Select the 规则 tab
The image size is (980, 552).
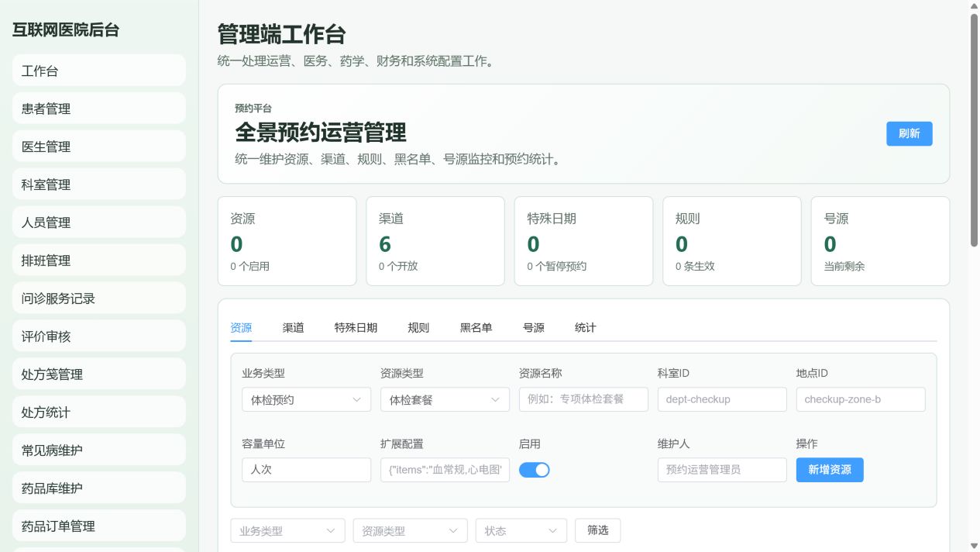pyautogui.click(x=418, y=328)
